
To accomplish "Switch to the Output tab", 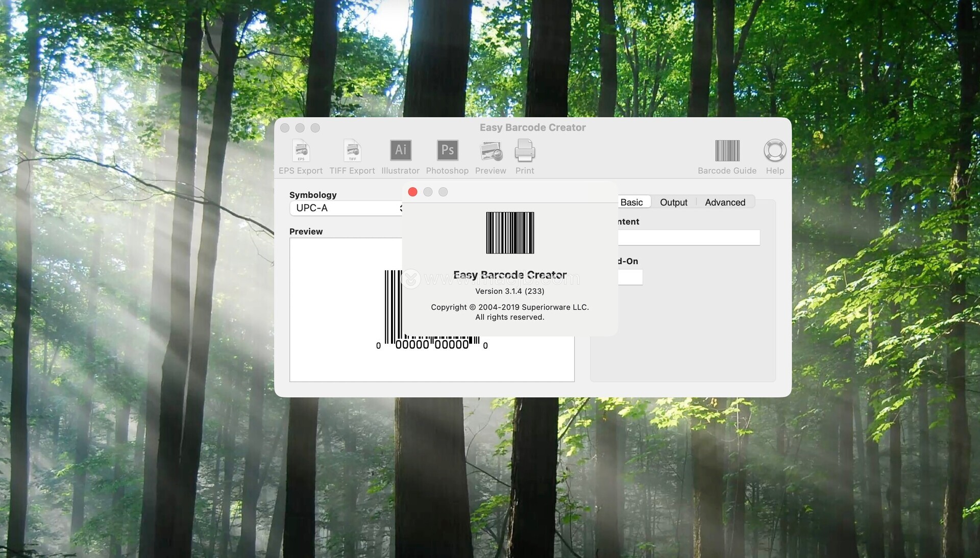I will point(673,202).
